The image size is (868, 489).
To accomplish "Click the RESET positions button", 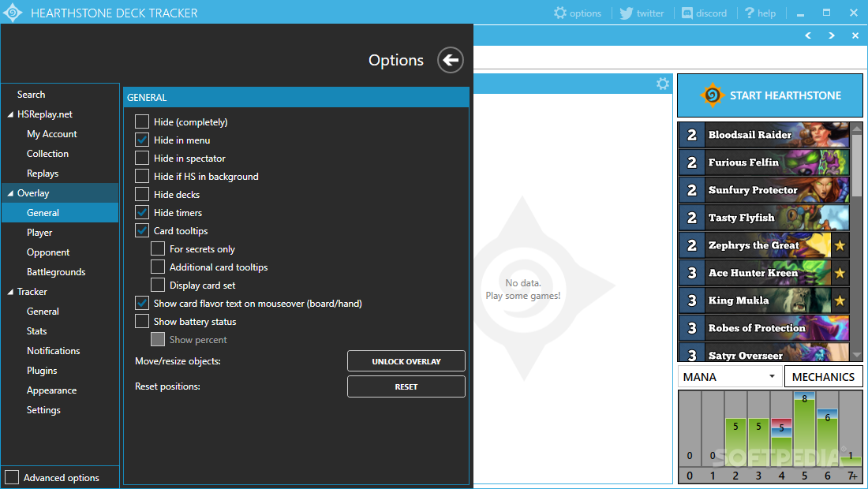I will click(x=406, y=386).
